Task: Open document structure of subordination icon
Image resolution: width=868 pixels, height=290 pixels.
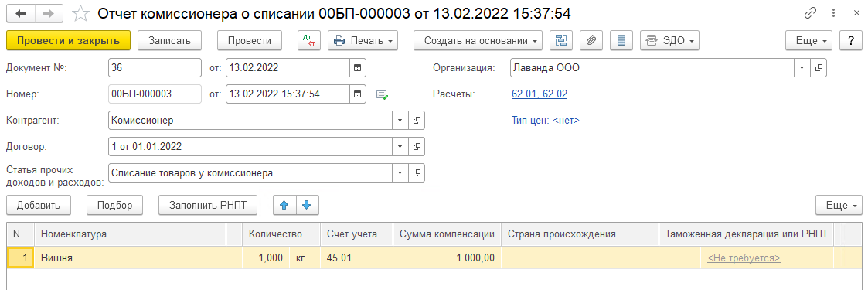Action: pos(561,40)
